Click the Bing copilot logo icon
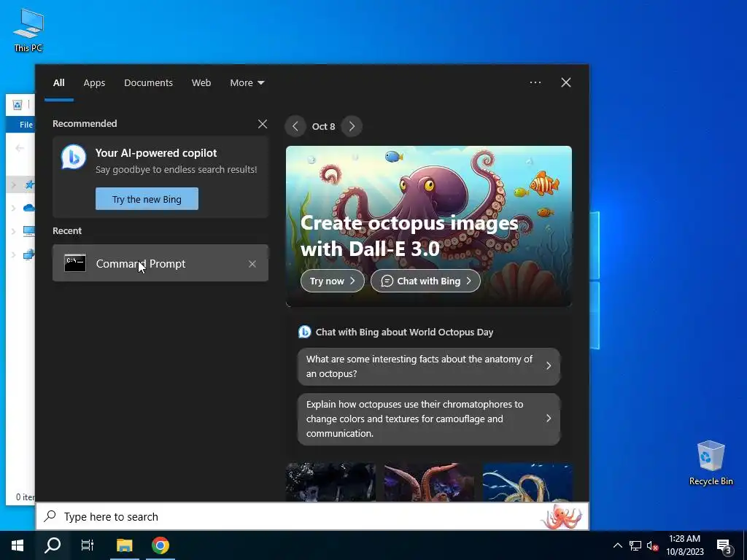 click(x=74, y=157)
